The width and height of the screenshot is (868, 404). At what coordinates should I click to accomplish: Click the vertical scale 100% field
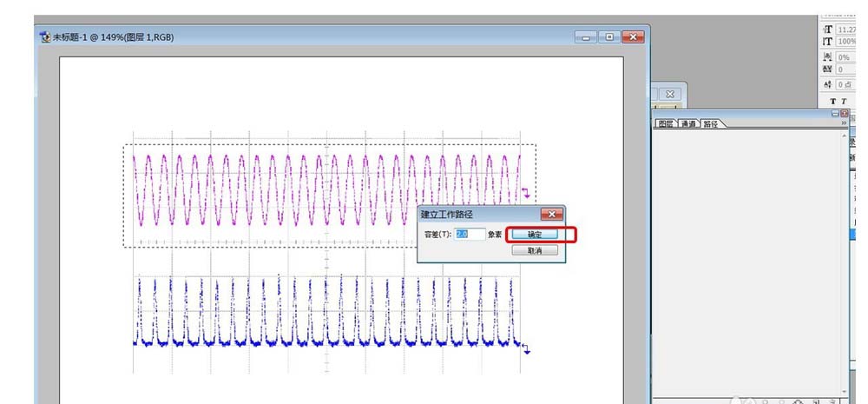pos(846,42)
